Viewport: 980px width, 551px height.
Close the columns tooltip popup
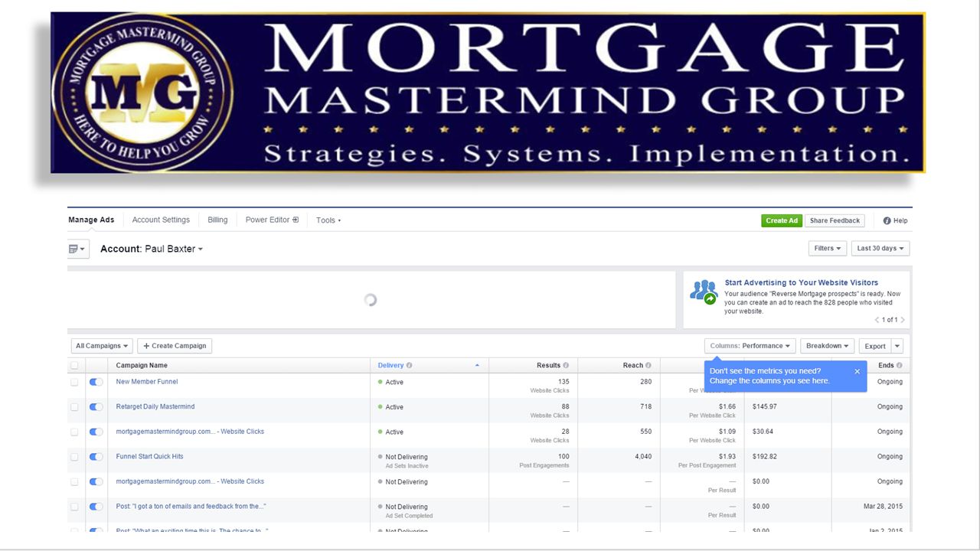(x=857, y=371)
